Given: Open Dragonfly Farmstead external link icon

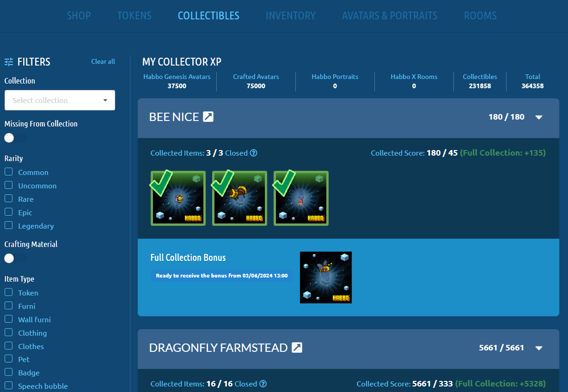Looking at the screenshot, I should tap(297, 348).
